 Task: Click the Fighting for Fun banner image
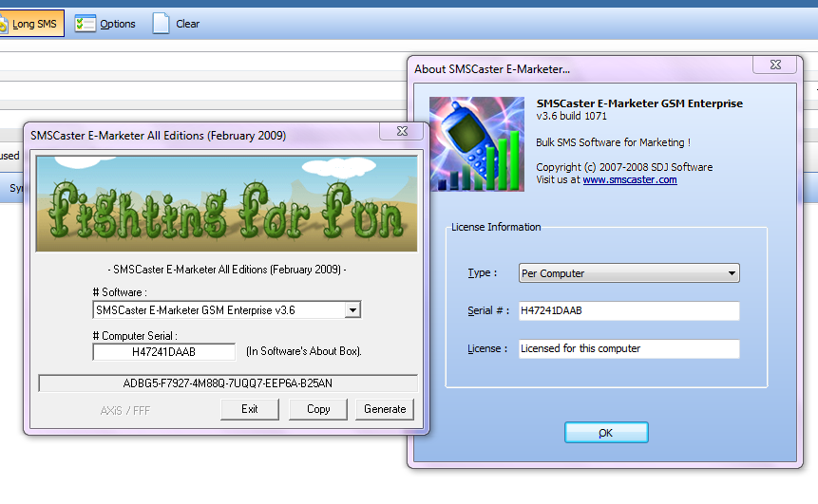(x=226, y=204)
